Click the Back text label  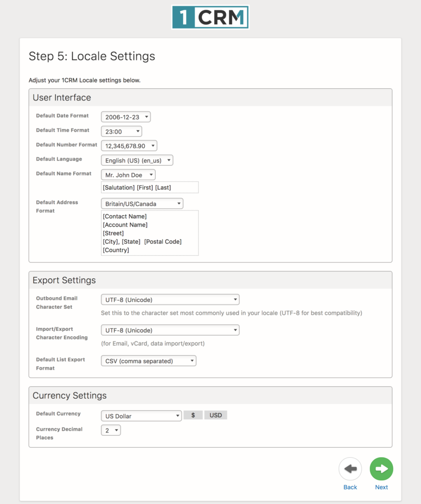pyautogui.click(x=350, y=487)
